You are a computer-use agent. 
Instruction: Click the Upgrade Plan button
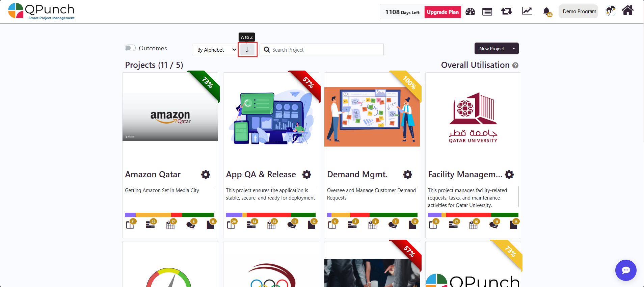443,12
